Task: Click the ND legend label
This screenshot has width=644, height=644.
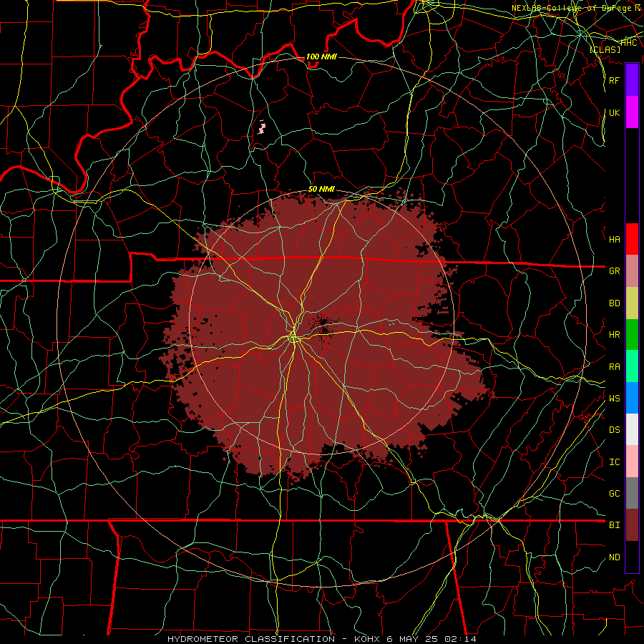Action: (x=614, y=557)
